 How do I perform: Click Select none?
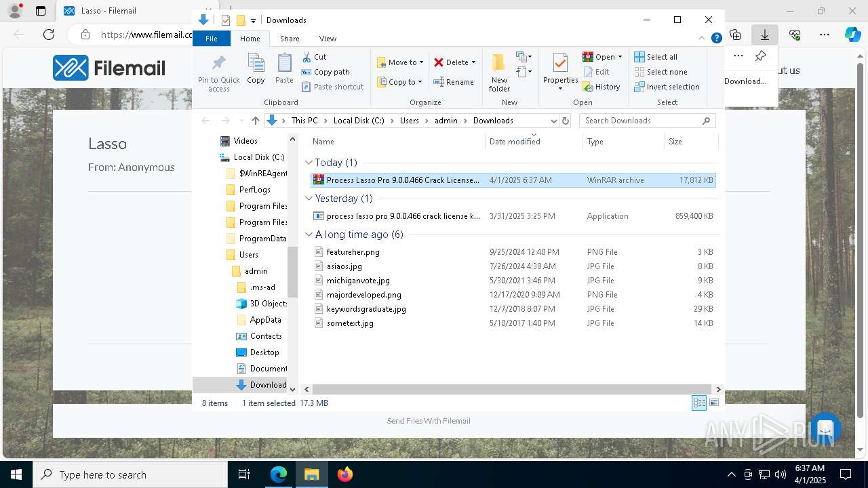(x=660, y=72)
